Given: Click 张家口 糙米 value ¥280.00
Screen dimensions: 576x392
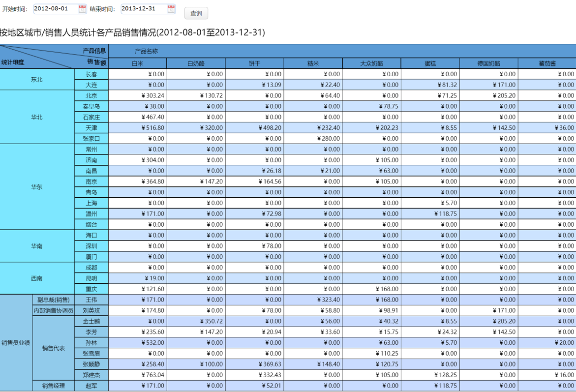Looking at the screenshot, I should pyautogui.click(x=313, y=139).
